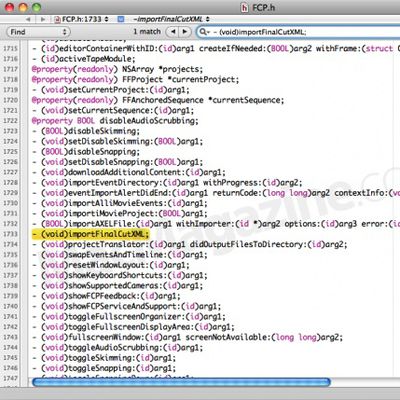Click "FFAnchoredSequence *currentSequence" line
The height and width of the screenshot is (400, 400).
click(158, 100)
